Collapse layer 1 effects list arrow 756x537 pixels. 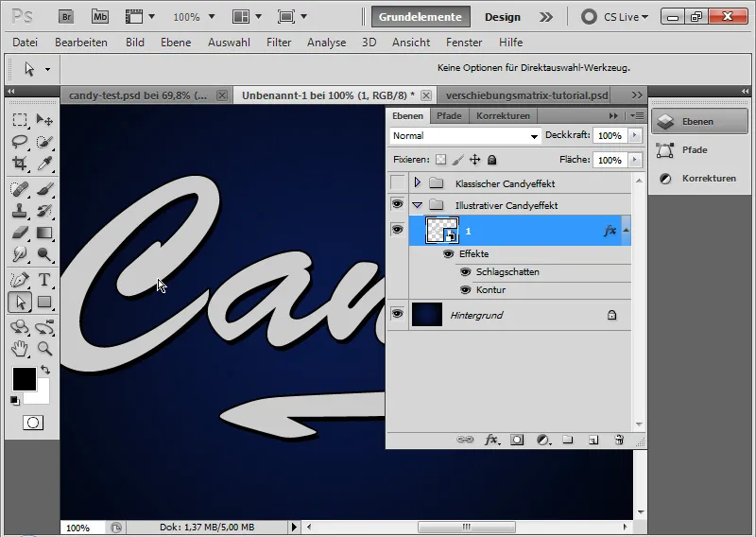pos(626,231)
